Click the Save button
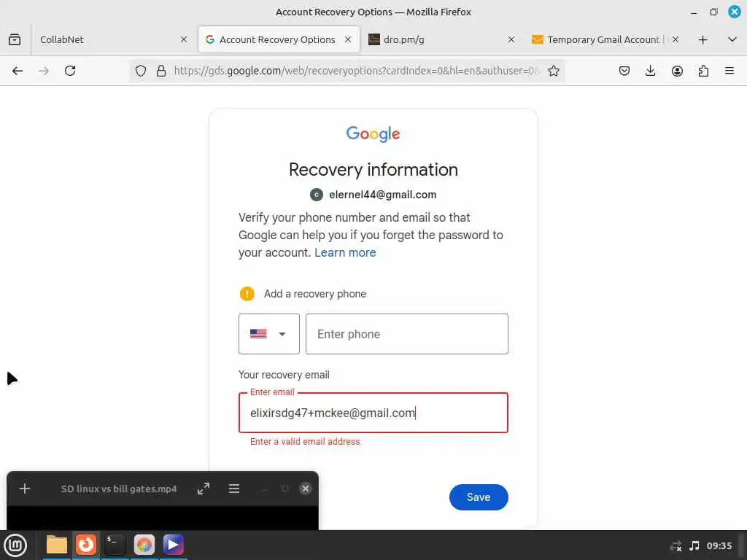 tap(479, 497)
